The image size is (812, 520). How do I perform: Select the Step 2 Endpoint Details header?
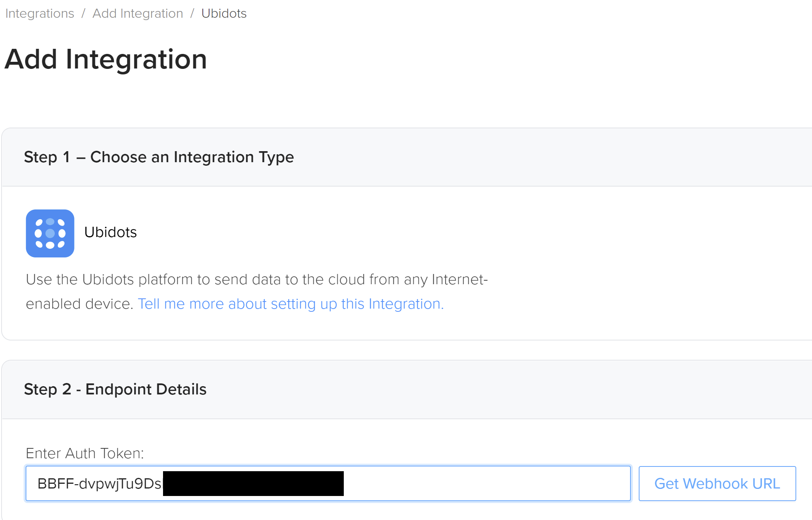point(115,389)
